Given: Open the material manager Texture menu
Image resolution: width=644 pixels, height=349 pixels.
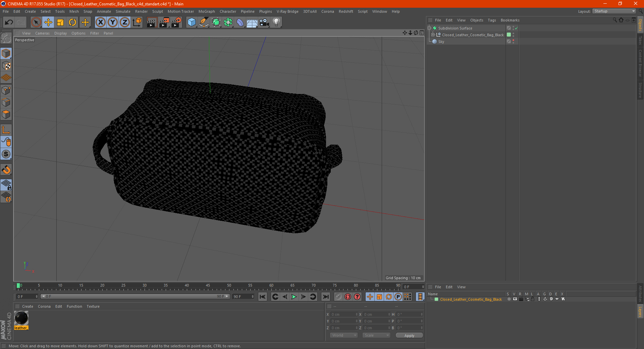Looking at the screenshot, I should pos(93,306).
